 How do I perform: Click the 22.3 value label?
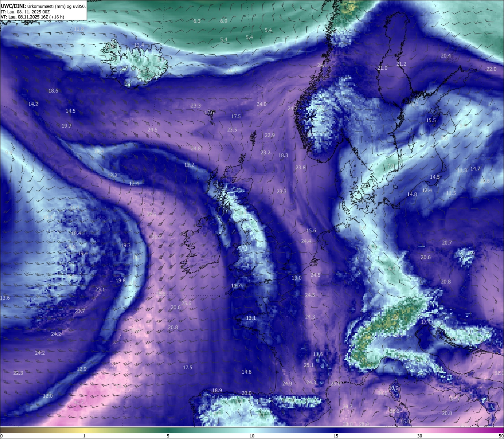tap(18, 373)
